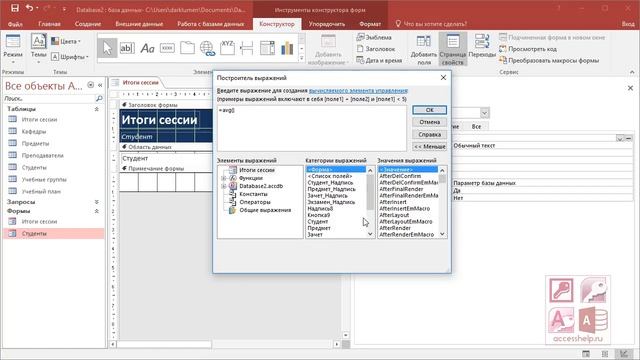Select the Button control tool
Screen dimensions: 640x360
(x=167, y=48)
